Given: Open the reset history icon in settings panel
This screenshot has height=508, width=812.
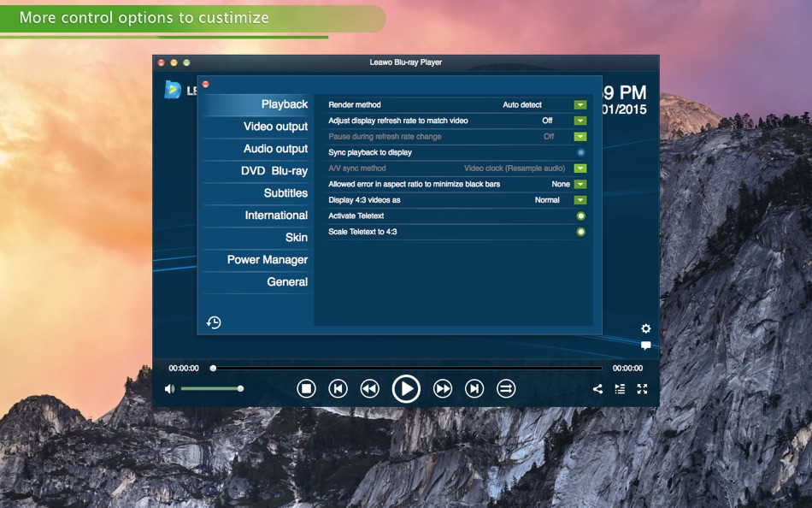Looking at the screenshot, I should click(x=214, y=322).
